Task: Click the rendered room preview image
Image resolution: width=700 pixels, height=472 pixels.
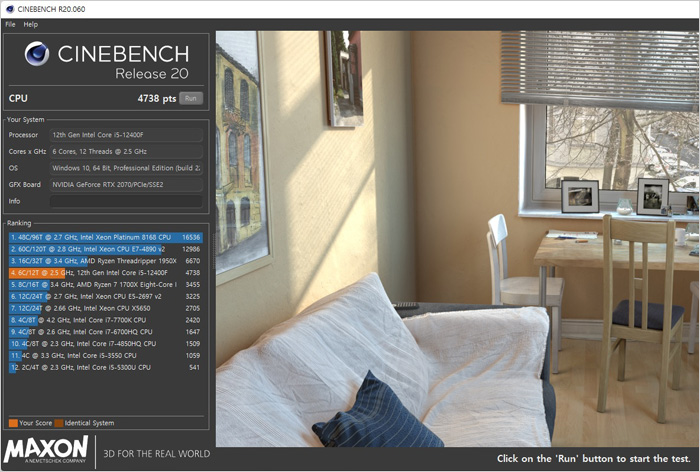Action: pos(455,240)
